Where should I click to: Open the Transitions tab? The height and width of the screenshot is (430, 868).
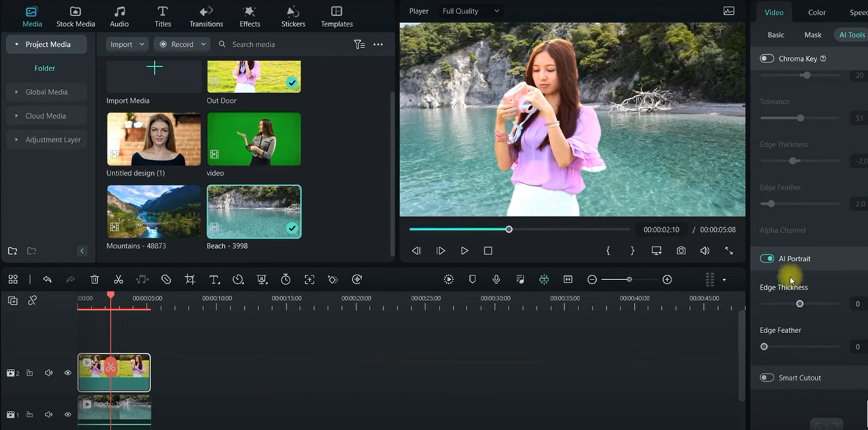tap(206, 17)
